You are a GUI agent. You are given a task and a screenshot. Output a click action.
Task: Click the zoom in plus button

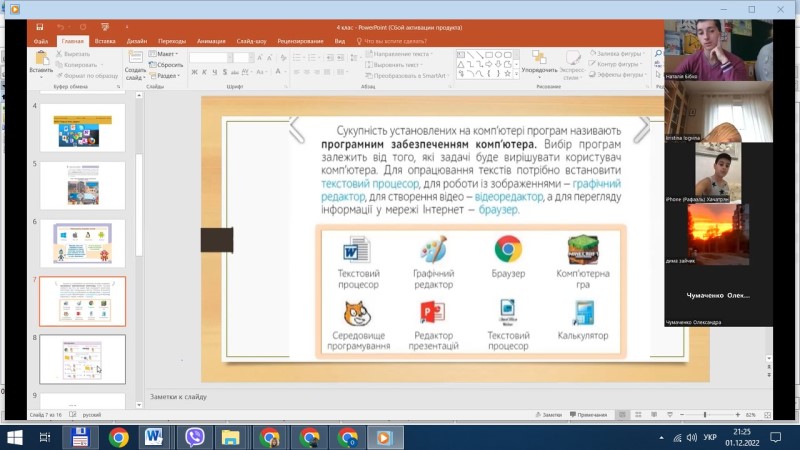coord(738,415)
